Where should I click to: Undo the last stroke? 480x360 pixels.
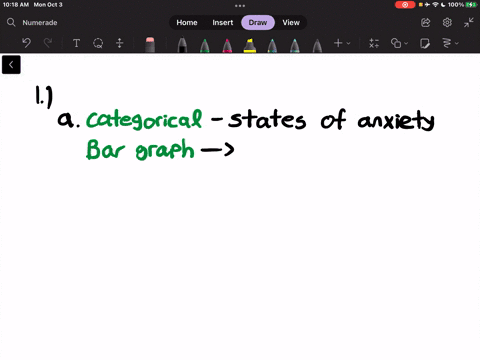(26, 43)
